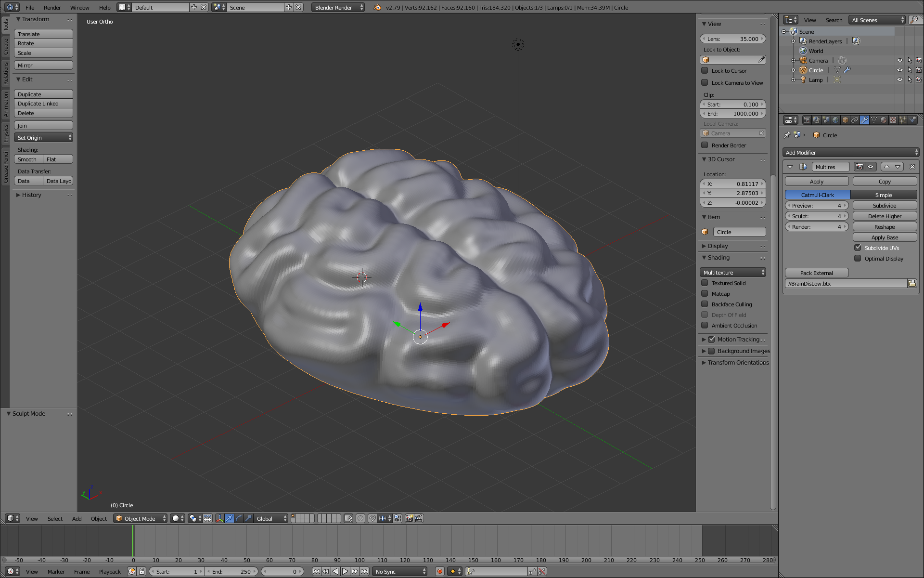The width and height of the screenshot is (924, 578).
Task: Open the Help menu
Action: (104, 7)
